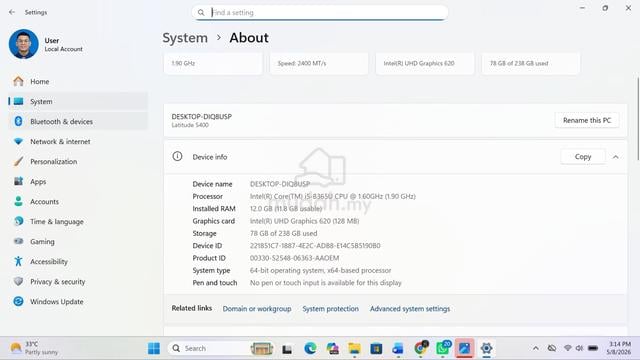Open Microsoft Store from the taskbar

[376, 348]
